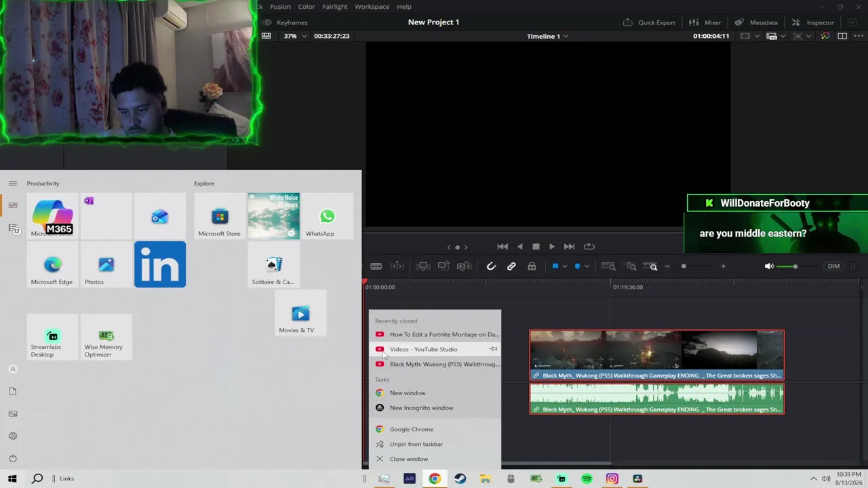Open the Workspace menu
Image resolution: width=868 pixels, height=488 pixels.
point(372,7)
